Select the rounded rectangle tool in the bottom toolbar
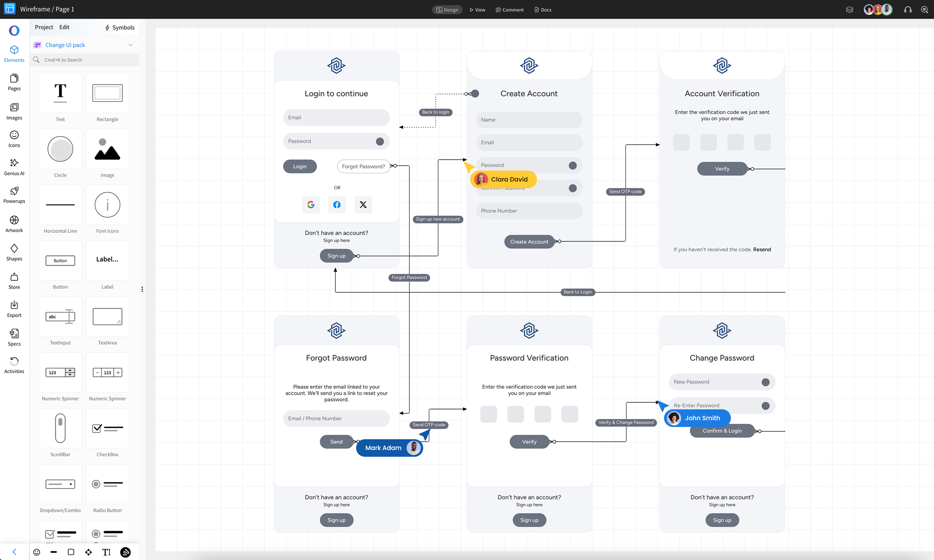Image resolution: width=934 pixels, height=560 pixels. tap(71, 552)
